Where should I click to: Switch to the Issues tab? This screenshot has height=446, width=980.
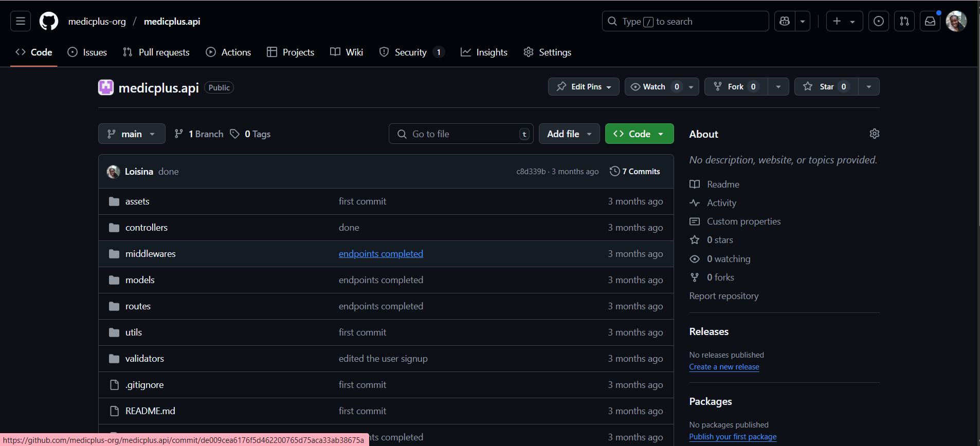pos(87,52)
